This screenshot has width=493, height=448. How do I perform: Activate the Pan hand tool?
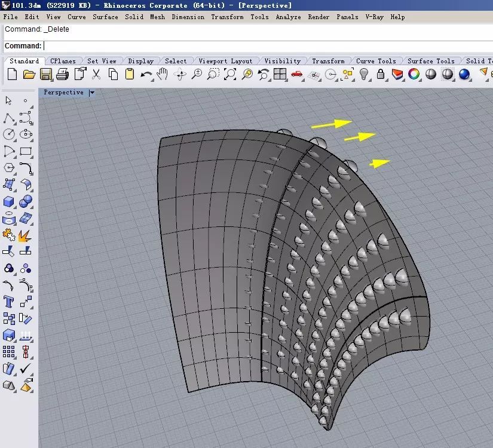click(163, 74)
